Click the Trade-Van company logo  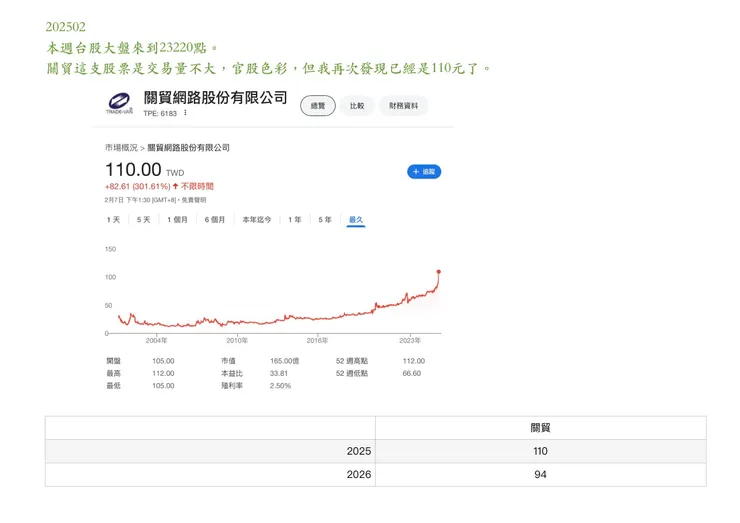pos(119,103)
